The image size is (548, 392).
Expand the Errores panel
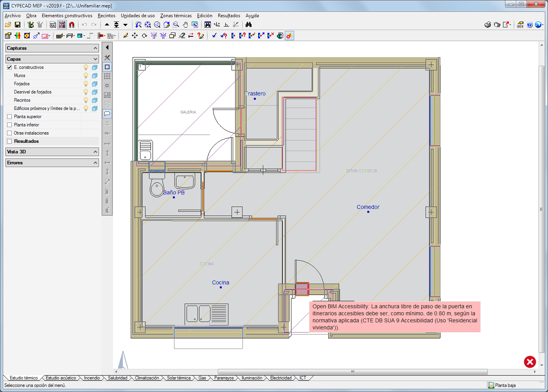(x=52, y=163)
